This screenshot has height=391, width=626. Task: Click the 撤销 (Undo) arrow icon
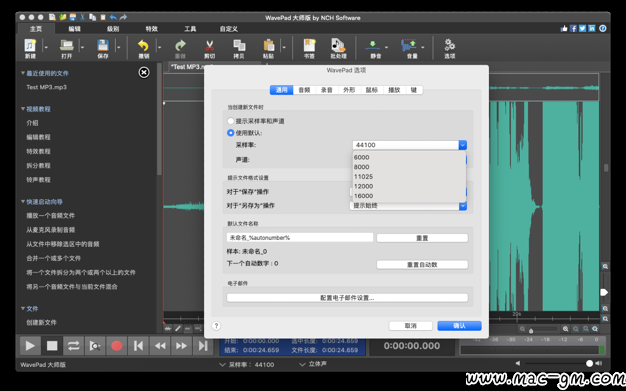[x=143, y=45]
